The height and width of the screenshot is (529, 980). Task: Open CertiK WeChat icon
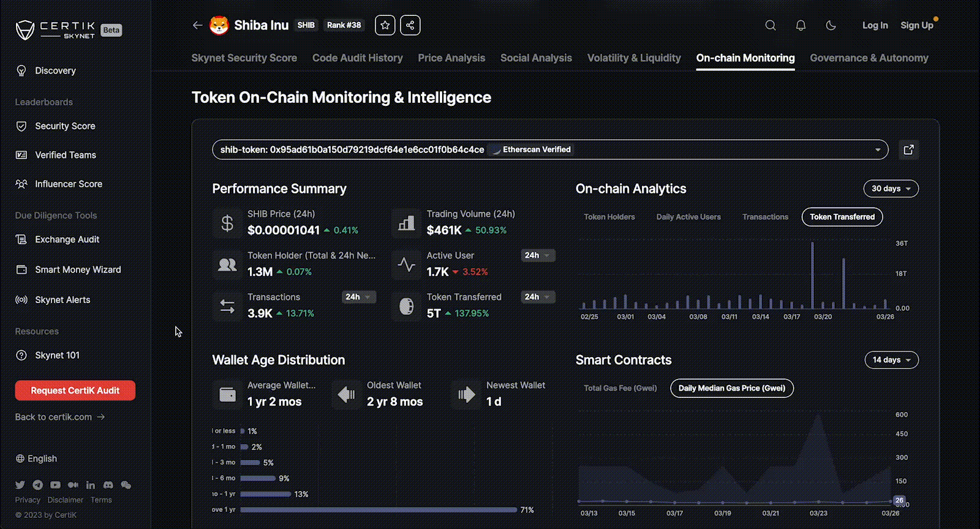(126, 485)
